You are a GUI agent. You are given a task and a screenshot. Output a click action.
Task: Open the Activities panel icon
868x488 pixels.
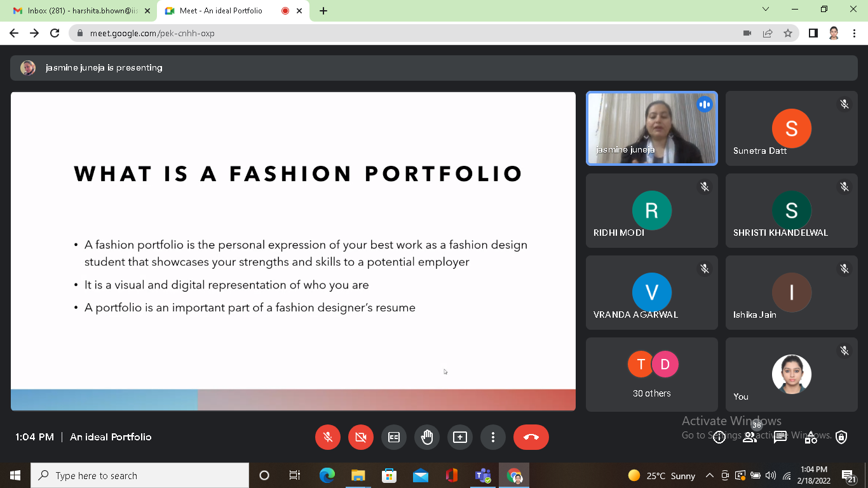coord(811,437)
